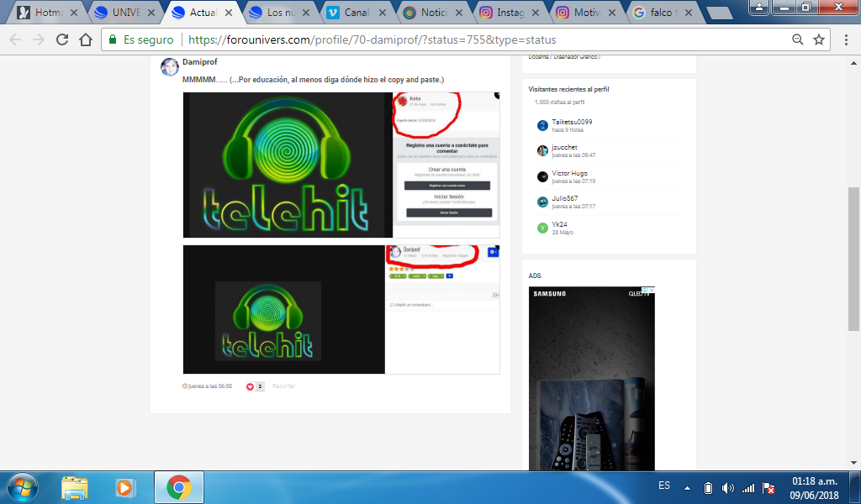861x504 pixels.
Task: Close the active Actual tab
Action: pyautogui.click(x=229, y=12)
